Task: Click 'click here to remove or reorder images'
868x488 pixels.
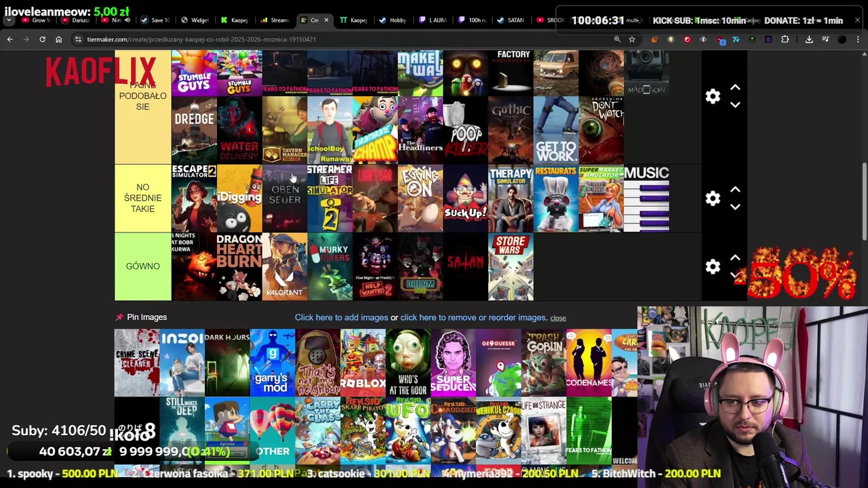Action: tap(473, 317)
